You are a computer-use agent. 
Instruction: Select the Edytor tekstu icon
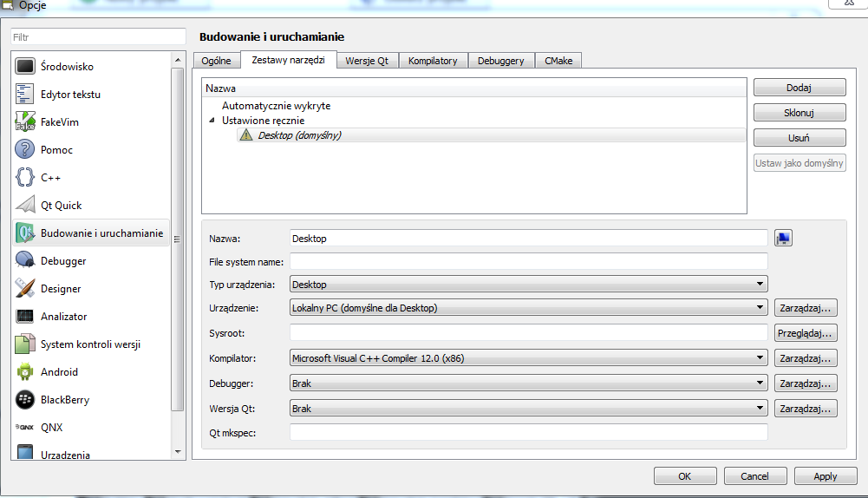pyautogui.click(x=24, y=95)
